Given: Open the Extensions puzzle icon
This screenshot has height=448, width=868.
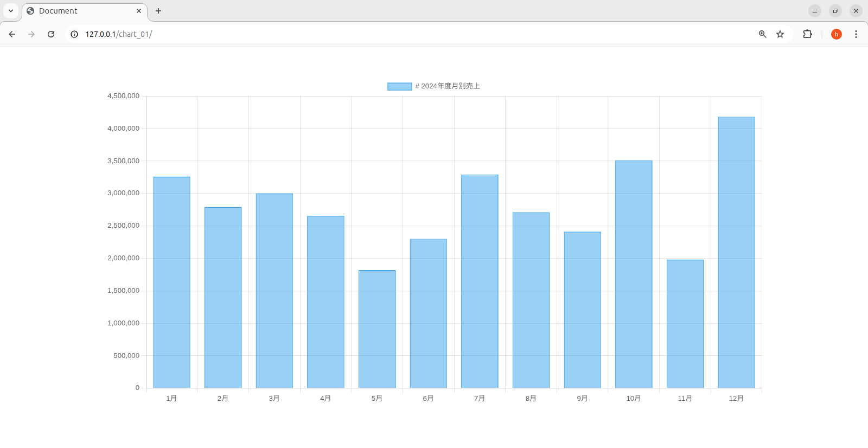Looking at the screenshot, I should [x=807, y=34].
